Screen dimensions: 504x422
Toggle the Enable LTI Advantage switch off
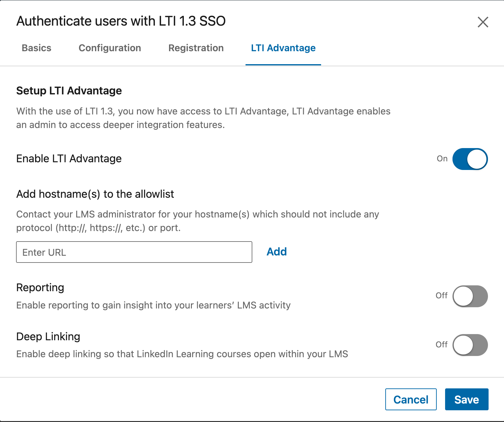pos(469,159)
